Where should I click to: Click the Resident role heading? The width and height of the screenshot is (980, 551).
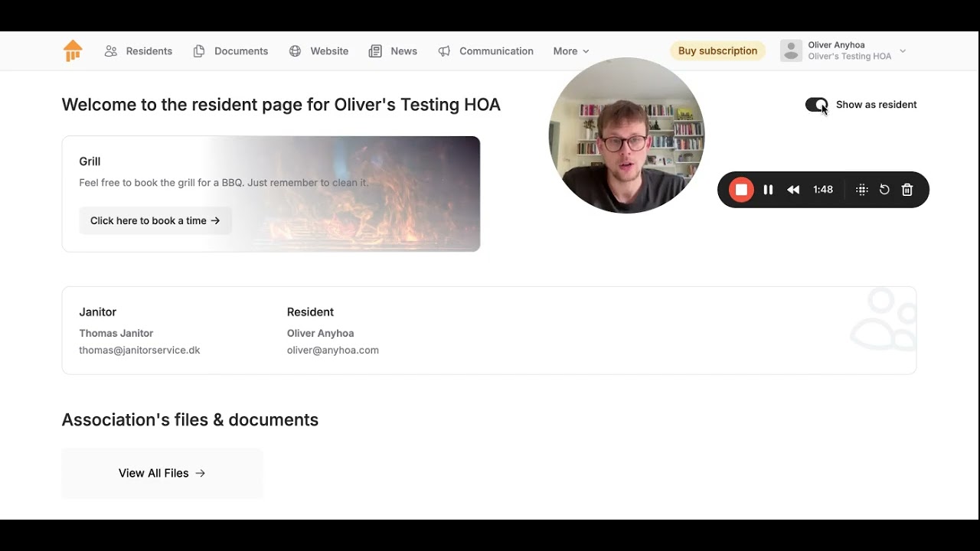[310, 312]
